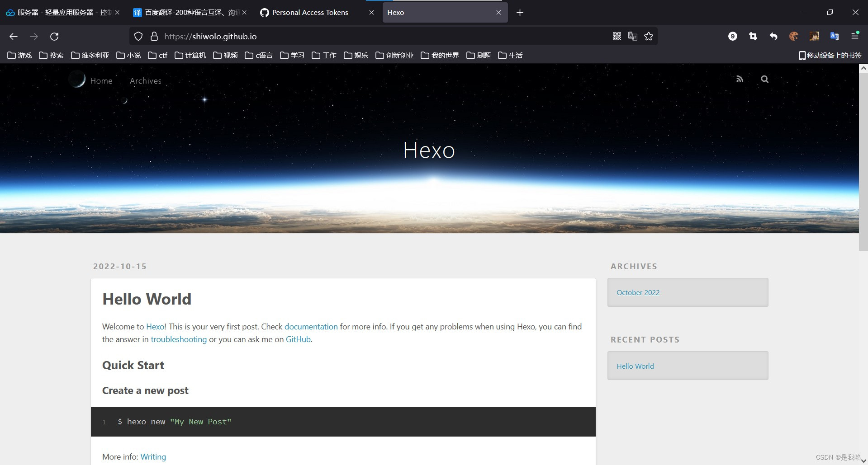Screen dimensions: 868x465
Task: Open the 学习 bookmark folder
Action: 292,56
